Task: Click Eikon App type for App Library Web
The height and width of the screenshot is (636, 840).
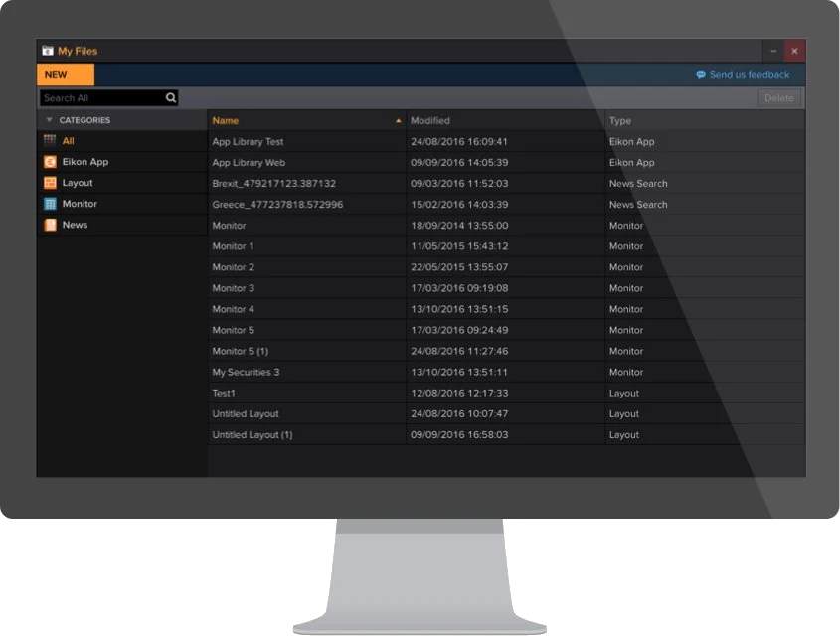Action: coord(631,163)
